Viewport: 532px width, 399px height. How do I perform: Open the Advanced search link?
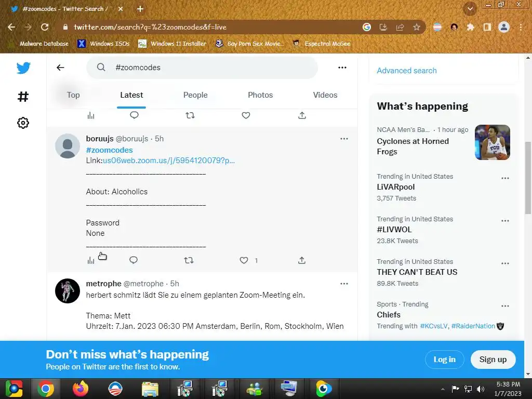point(406,71)
